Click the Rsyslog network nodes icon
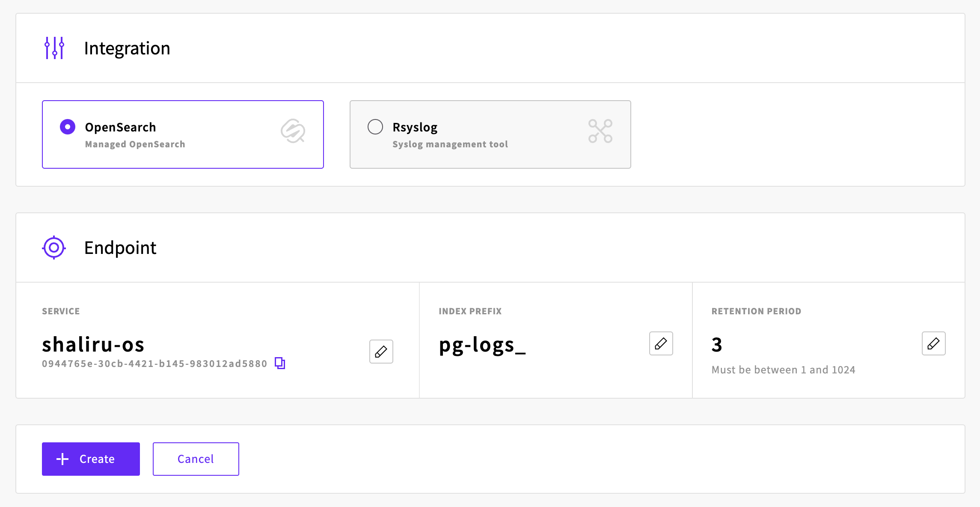This screenshot has height=507, width=980. (x=600, y=131)
